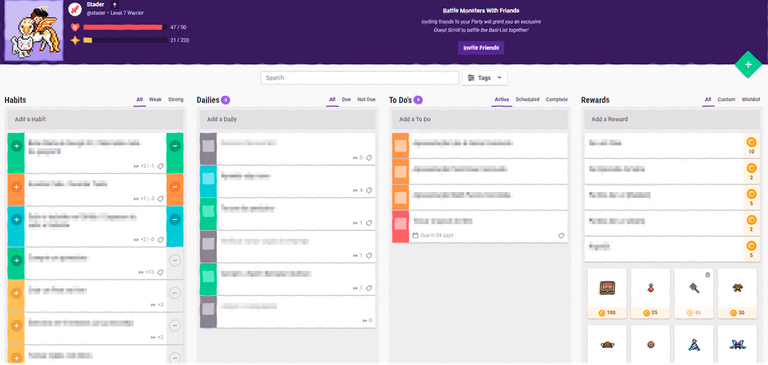Image resolution: width=768 pixels, height=365 pixels.
Task: Click the red health progress bar
Action: (122, 27)
